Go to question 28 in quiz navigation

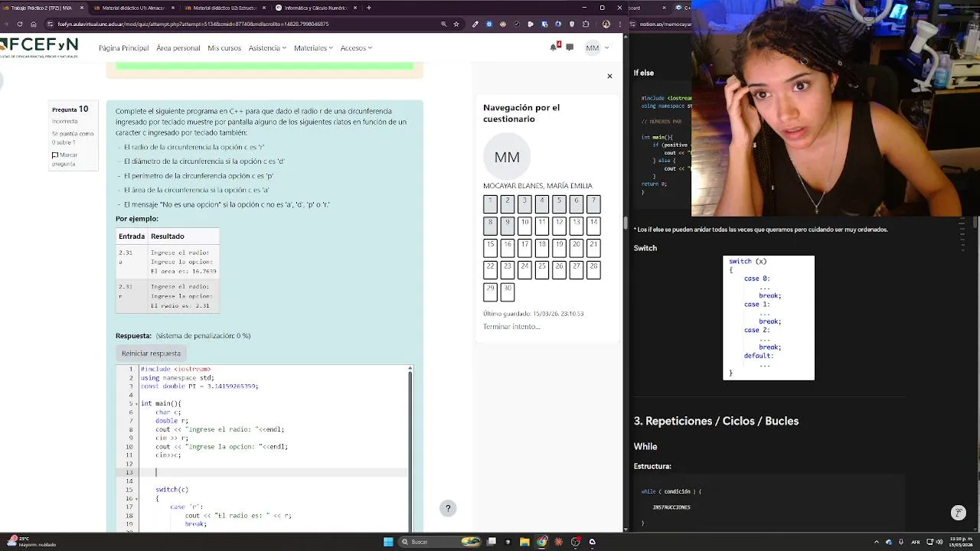(593, 269)
